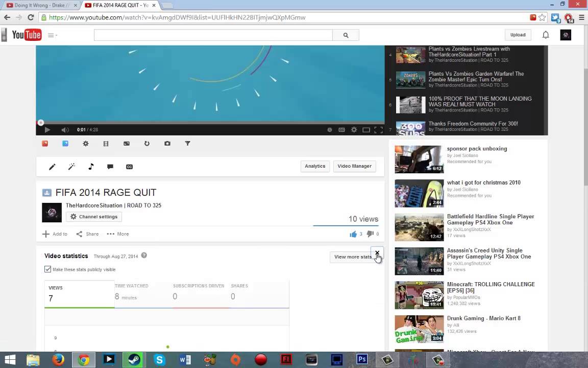Select the SHARES statistics tab
The image size is (588, 368).
tap(259, 294)
